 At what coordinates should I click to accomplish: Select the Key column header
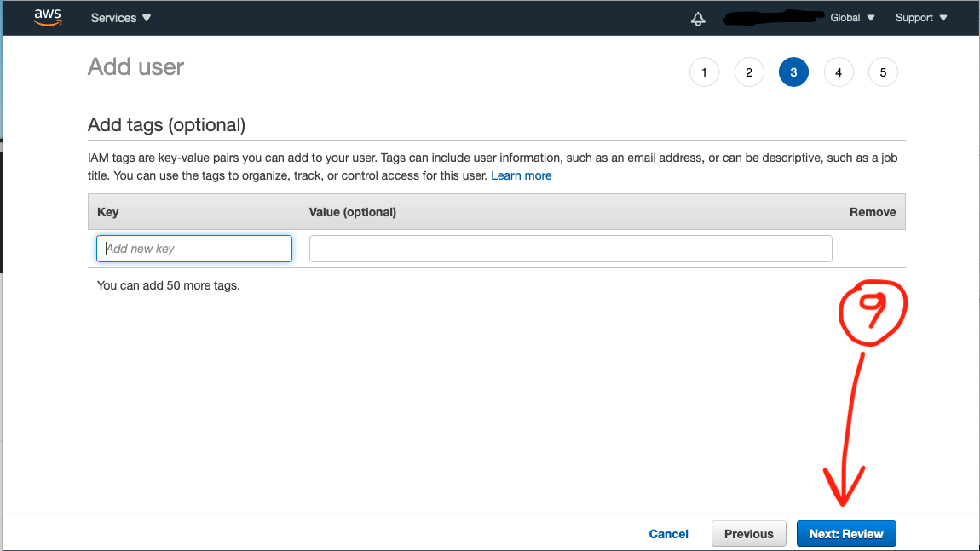108,212
